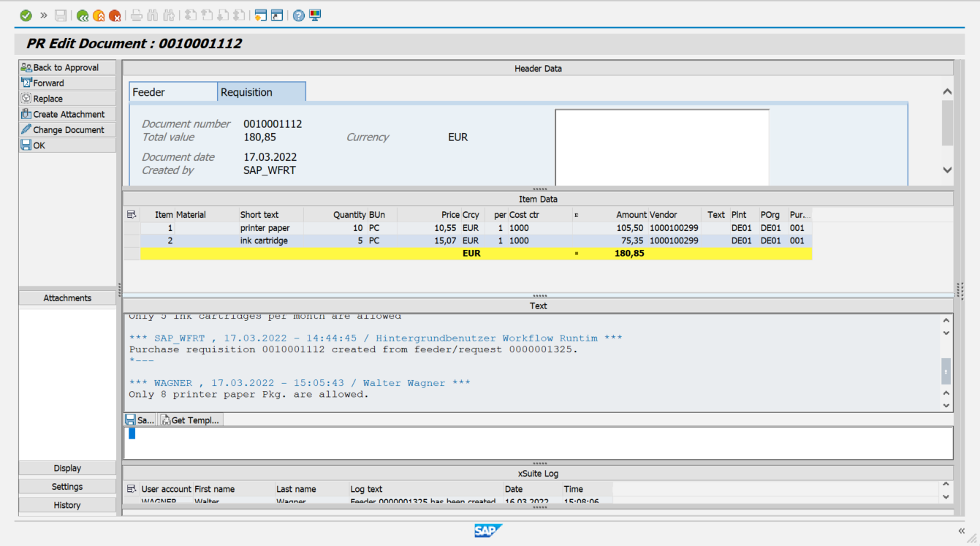This screenshot has height=546, width=980.
Task: Click the Get Template button below the text area
Action: pyautogui.click(x=190, y=419)
